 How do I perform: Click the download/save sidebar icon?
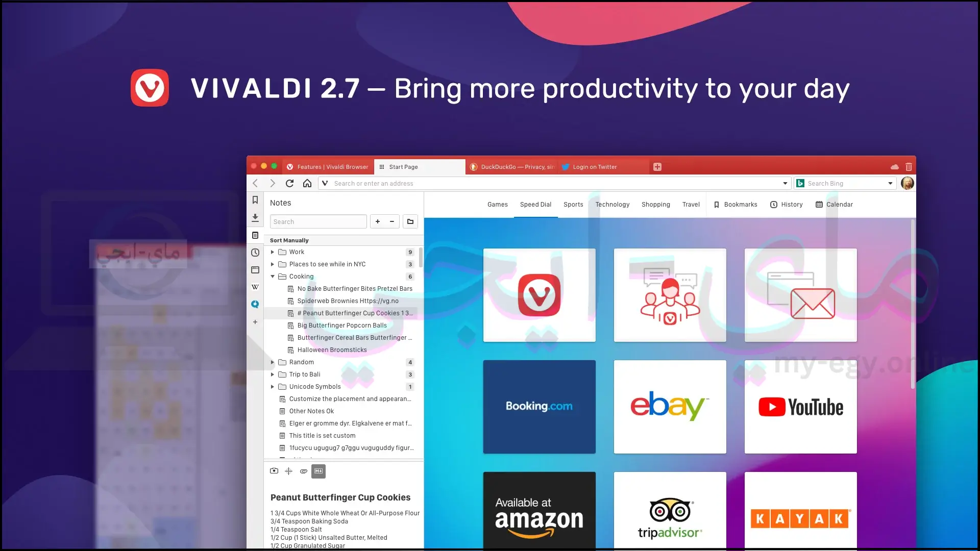(255, 217)
